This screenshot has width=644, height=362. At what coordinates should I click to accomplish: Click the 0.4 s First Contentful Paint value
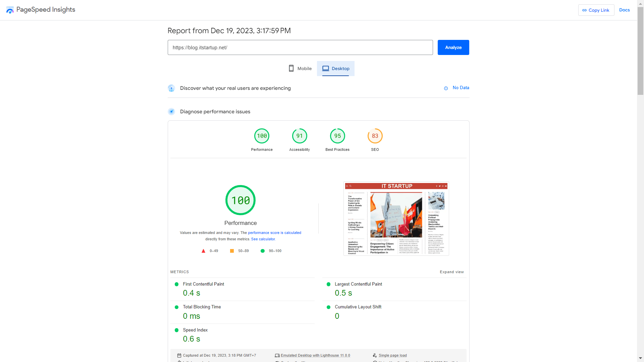[192, 293]
